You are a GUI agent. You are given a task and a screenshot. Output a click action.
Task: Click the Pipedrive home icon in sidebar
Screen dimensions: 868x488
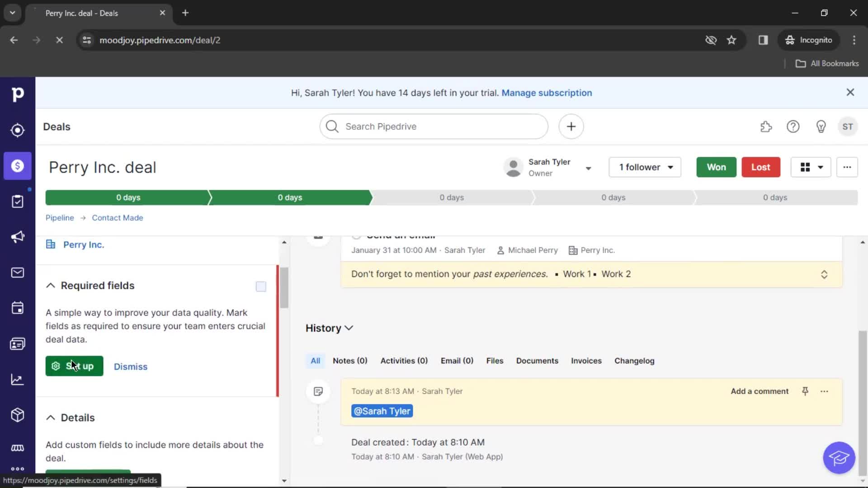17,94
